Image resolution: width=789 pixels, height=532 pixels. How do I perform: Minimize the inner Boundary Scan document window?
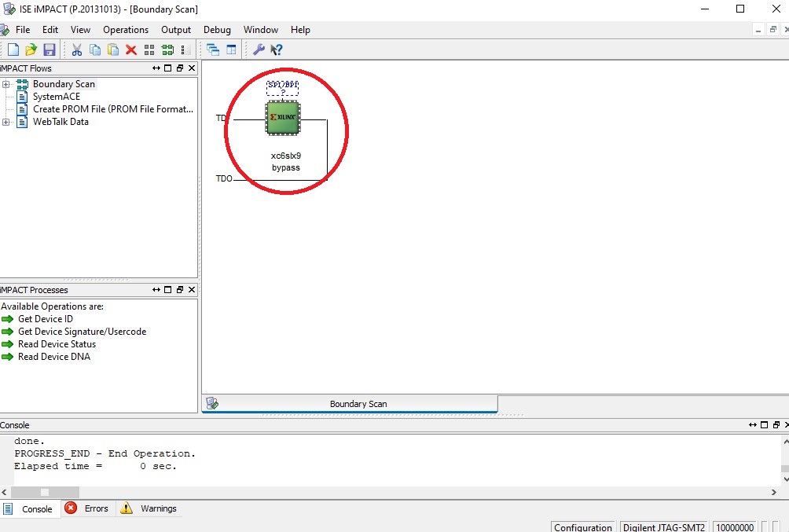pyautogui.click(x=758, y=30)
